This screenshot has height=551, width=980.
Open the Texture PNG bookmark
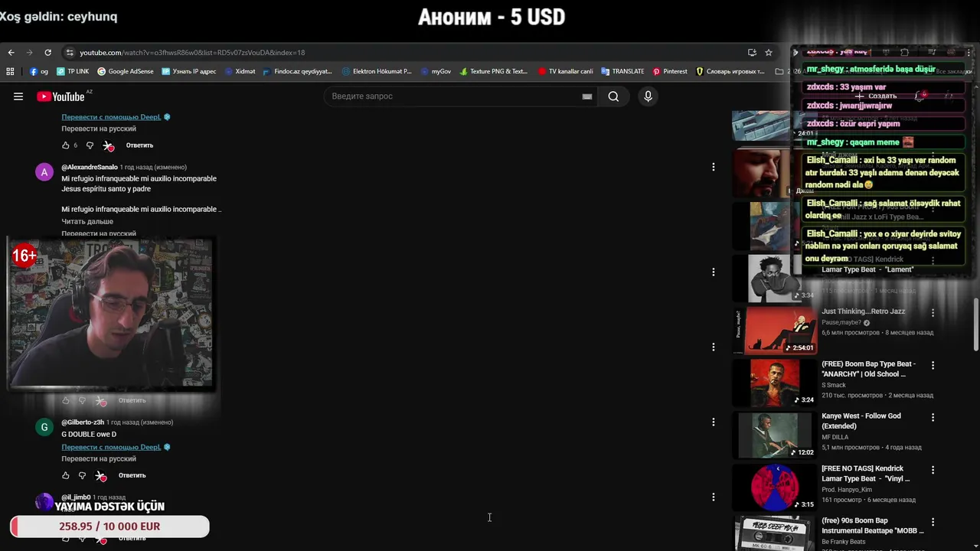click(493, 71)
